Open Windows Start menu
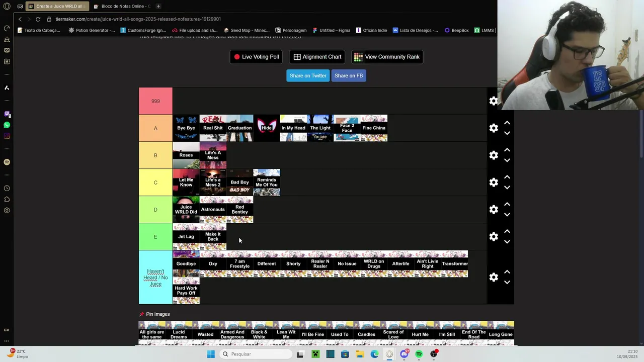The height and width of the screenshot is (362, 644). coord(211,354)
